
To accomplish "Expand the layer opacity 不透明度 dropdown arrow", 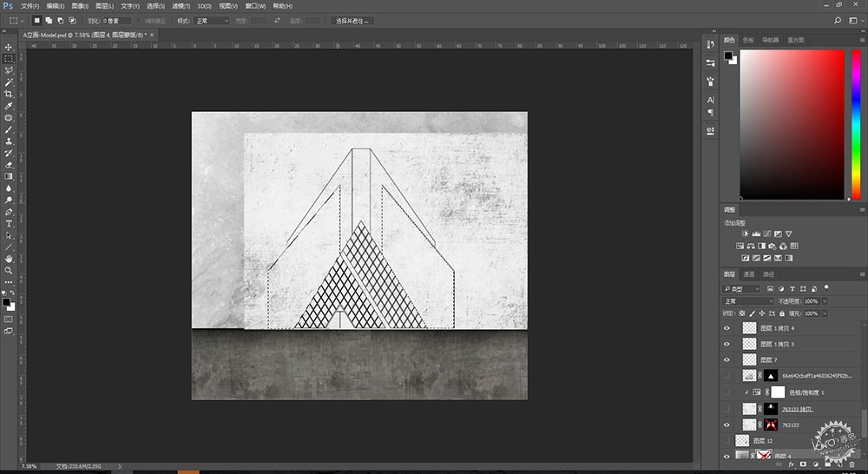I will [x=825, y=301].
